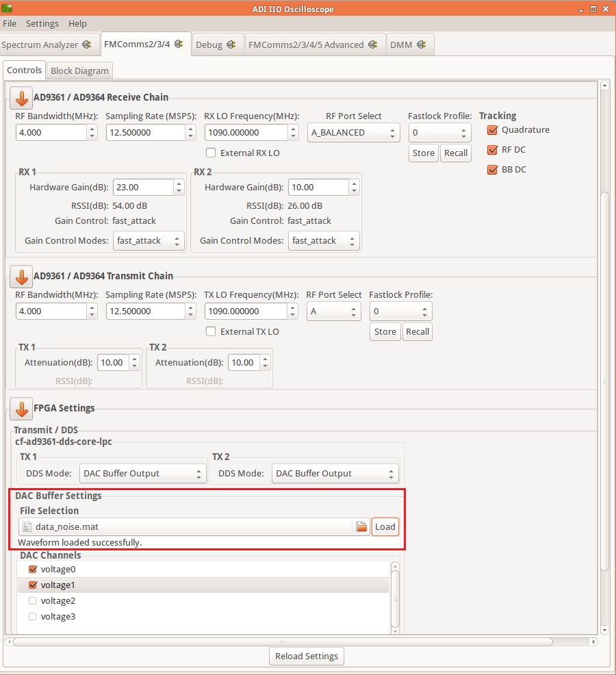Click the RX RF Bandwidth stepper arrows
The width and height of the screenshot is (616, 675).
click(x=92, y=133)
